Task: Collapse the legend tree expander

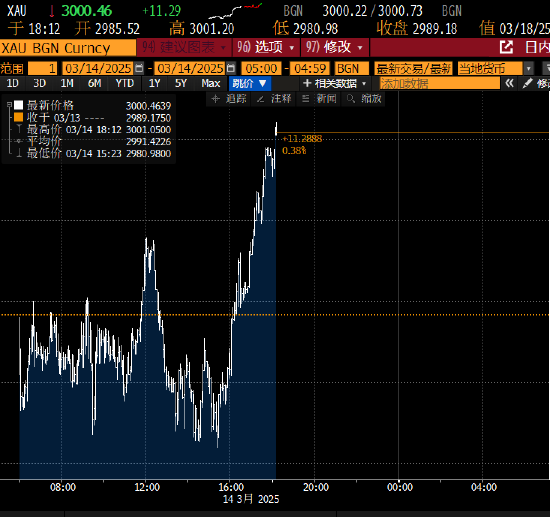Action: click(9, 105)
